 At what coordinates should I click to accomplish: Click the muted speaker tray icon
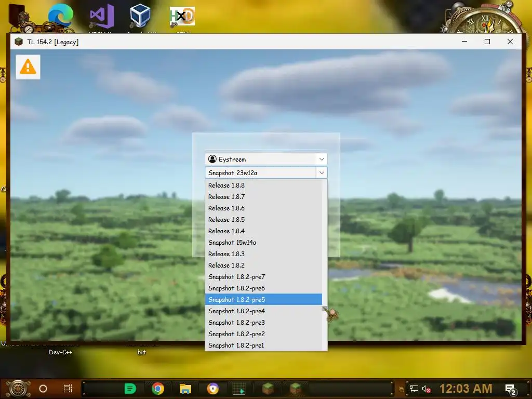coord(426,389)
